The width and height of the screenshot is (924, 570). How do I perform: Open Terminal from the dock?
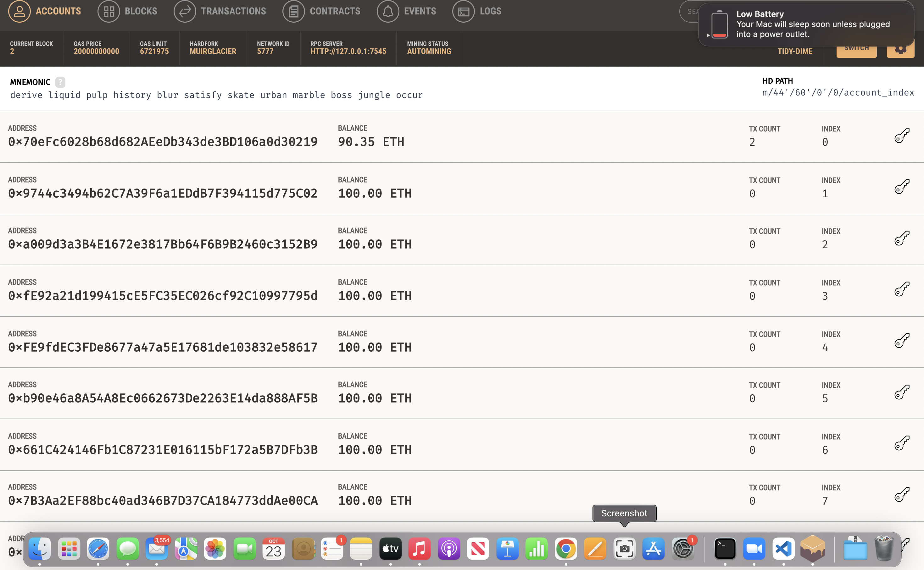(x=725, y=549)
